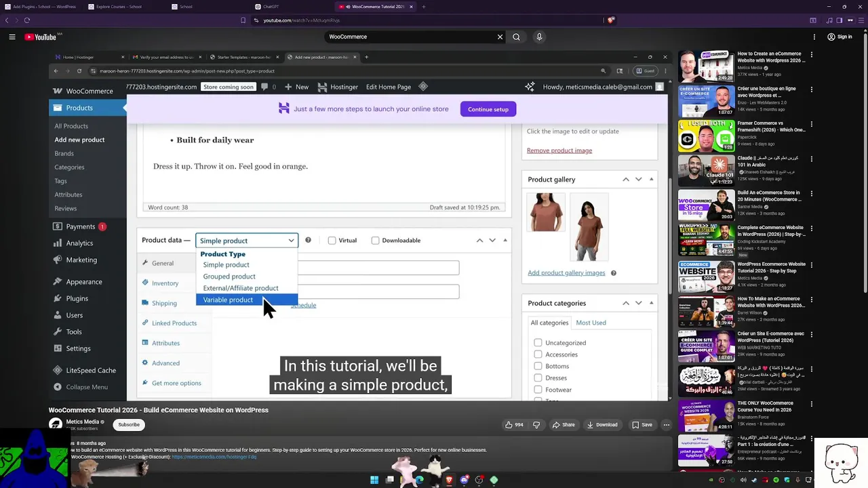
Task: Check the Dresses category
Action: (538, 378)
